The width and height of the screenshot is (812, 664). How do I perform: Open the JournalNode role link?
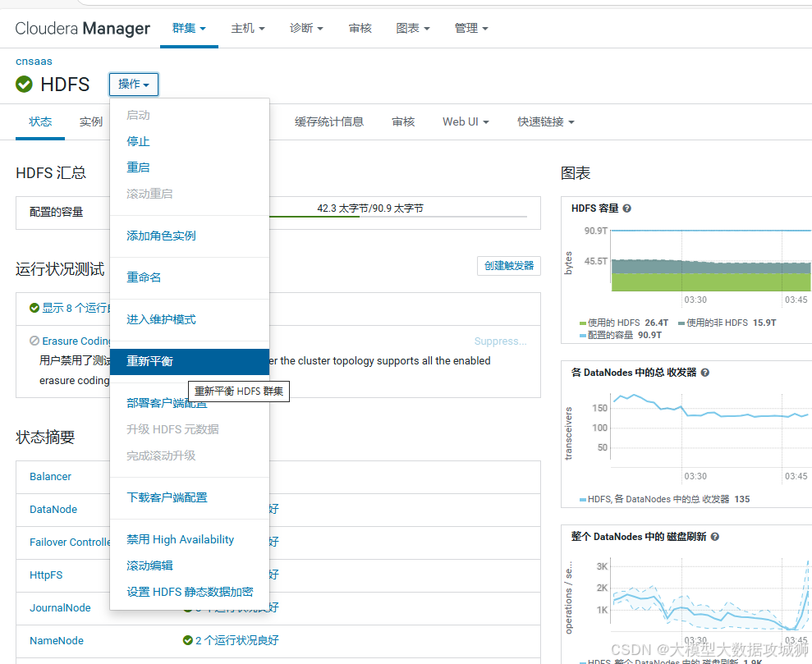click(60, 607)
